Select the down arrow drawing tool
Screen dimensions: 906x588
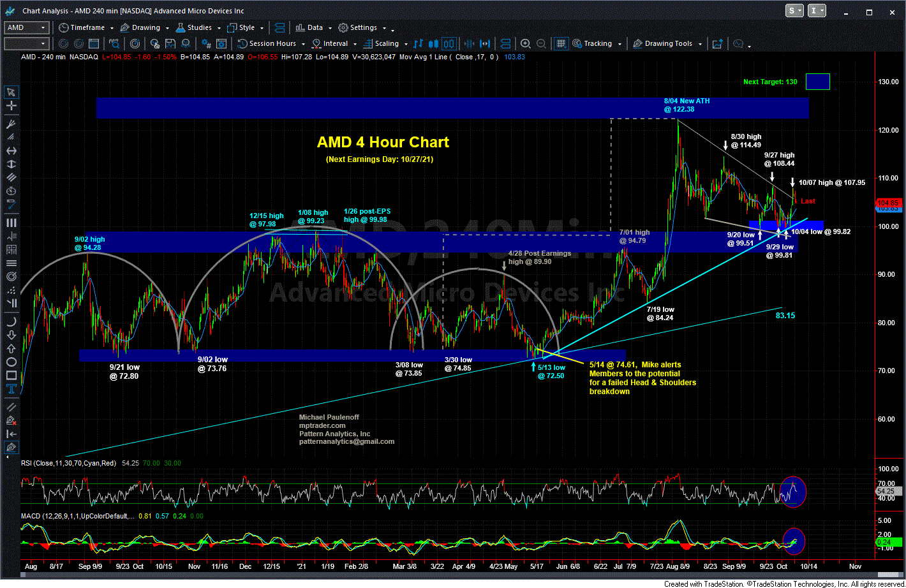[x=11, y=336]
